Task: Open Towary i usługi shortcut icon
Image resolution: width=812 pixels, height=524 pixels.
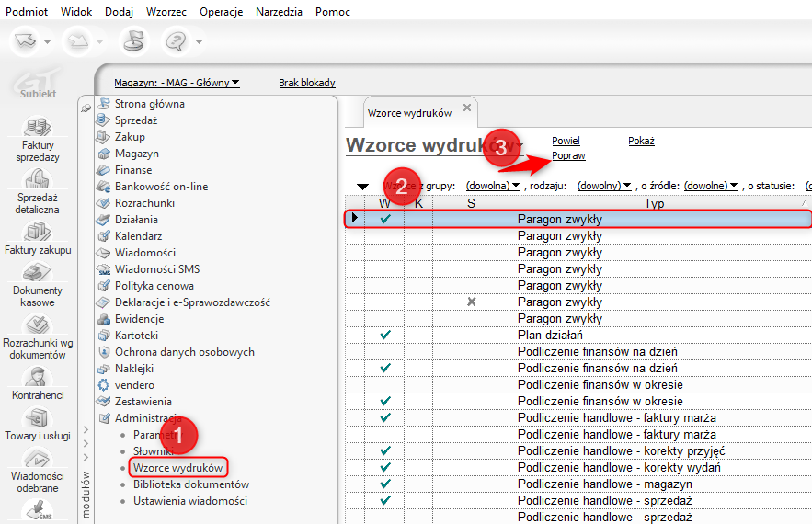Action: pyautogui.click(x=38, y=417)
